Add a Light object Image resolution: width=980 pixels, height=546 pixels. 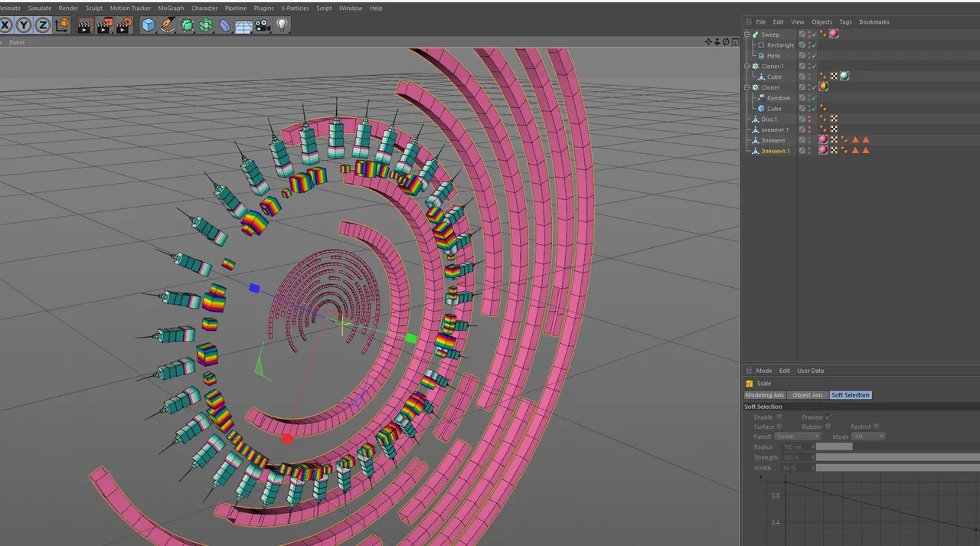click(283, 25)
